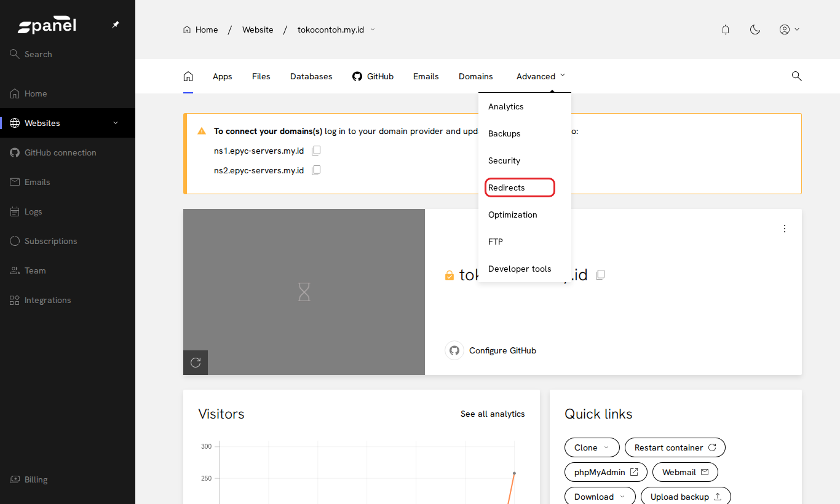The width and height of the screenshot is (840, 504).
Task: Switch to the Files tab
Action: click(261, 76)
